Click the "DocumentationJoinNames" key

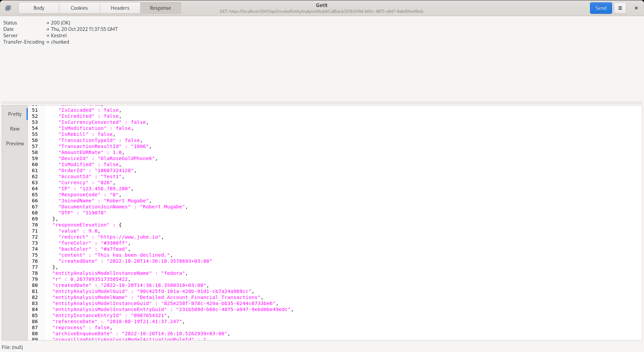click(x=95, y=207)
